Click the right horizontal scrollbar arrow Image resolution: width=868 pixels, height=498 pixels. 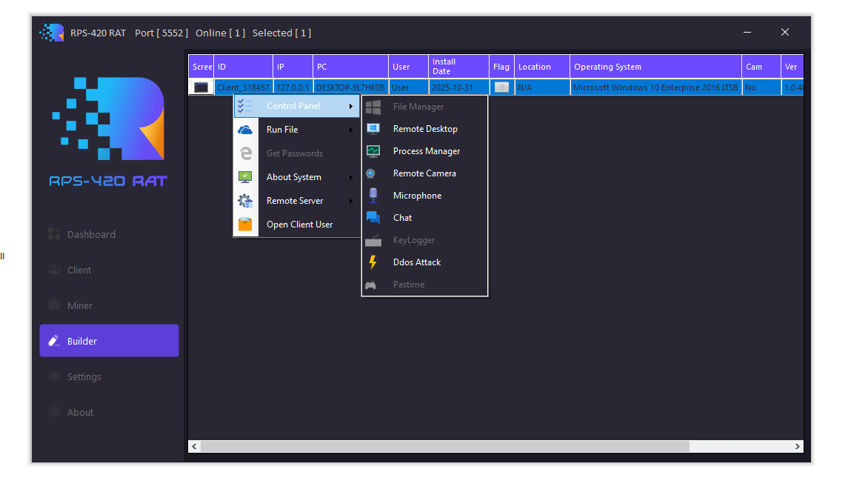point(796,446)
